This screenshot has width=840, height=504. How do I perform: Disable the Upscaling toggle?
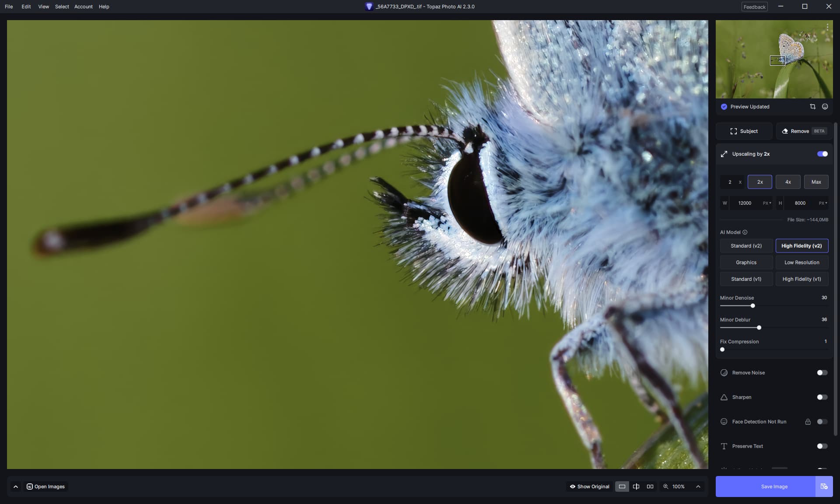pos(822,154)
